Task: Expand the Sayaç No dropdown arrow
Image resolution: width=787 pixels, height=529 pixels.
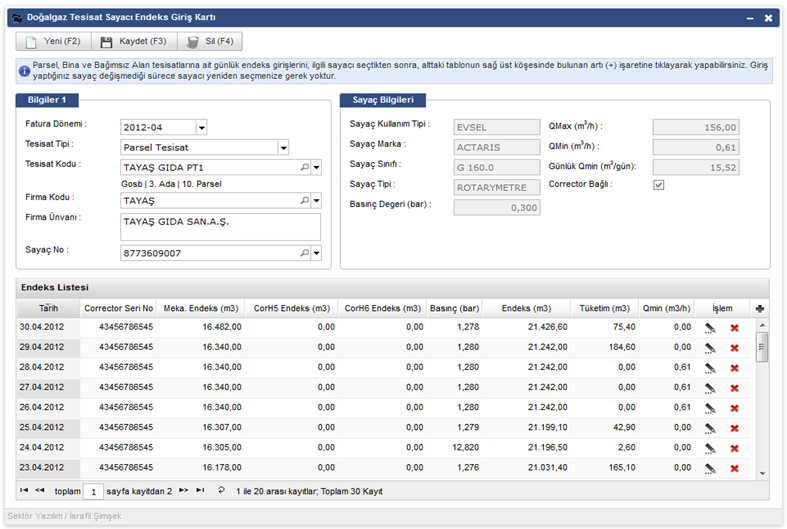Action: (x=316, y=253)
